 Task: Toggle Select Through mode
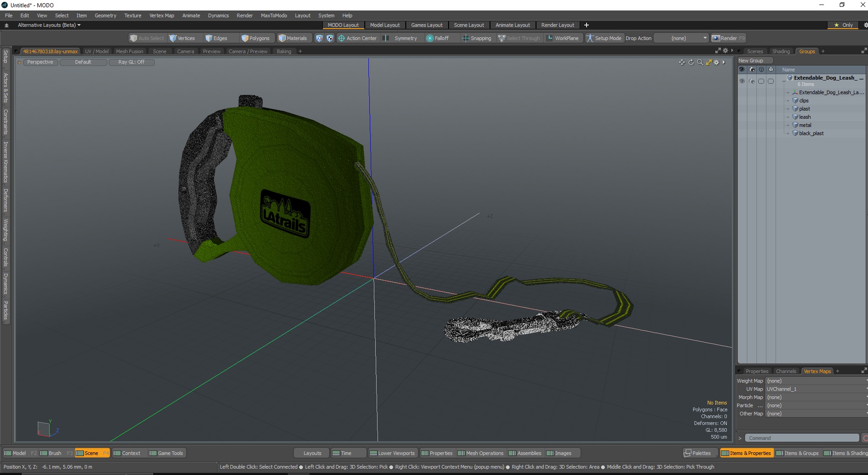519,38
